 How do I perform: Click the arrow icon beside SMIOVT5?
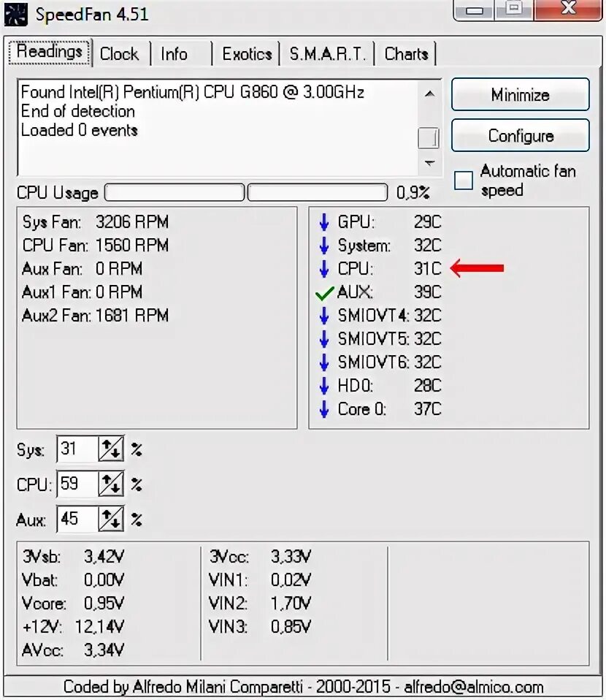pyautogui.click(x=324, y=339)
